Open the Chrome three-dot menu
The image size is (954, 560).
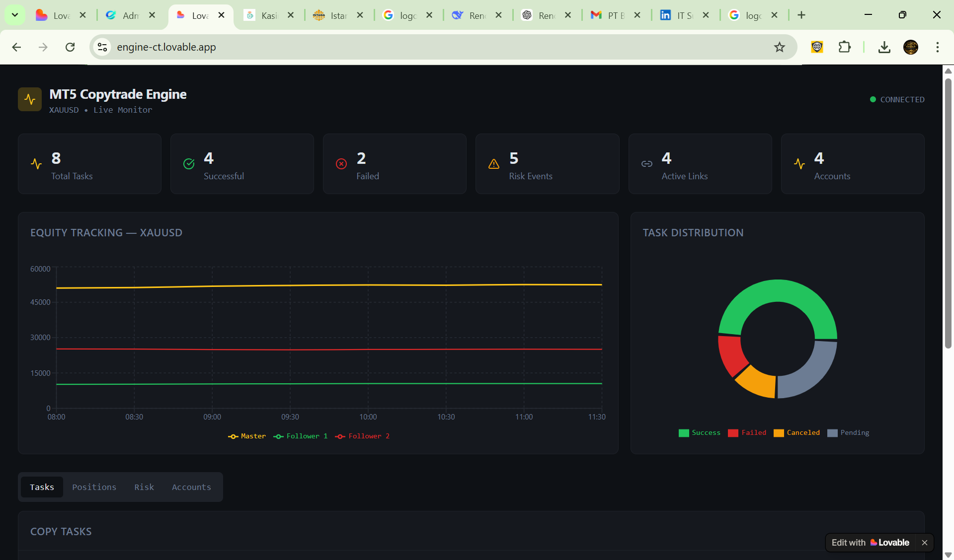[x=937, y=47]
